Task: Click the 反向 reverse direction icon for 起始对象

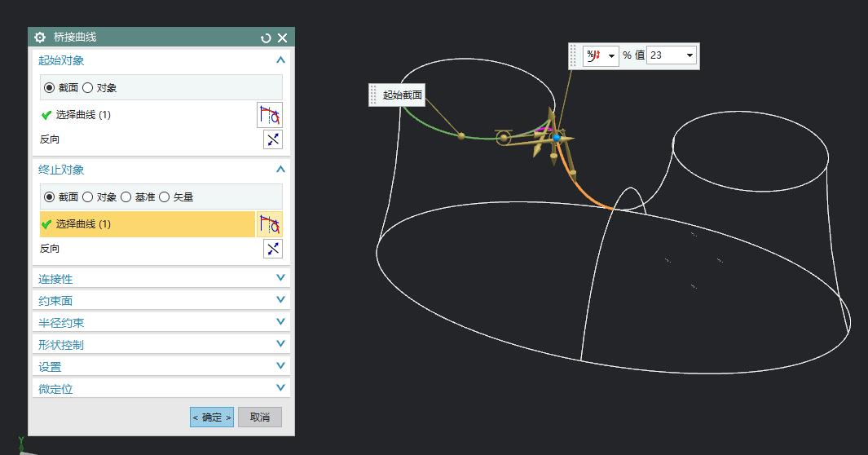Action: click(272, 139)
